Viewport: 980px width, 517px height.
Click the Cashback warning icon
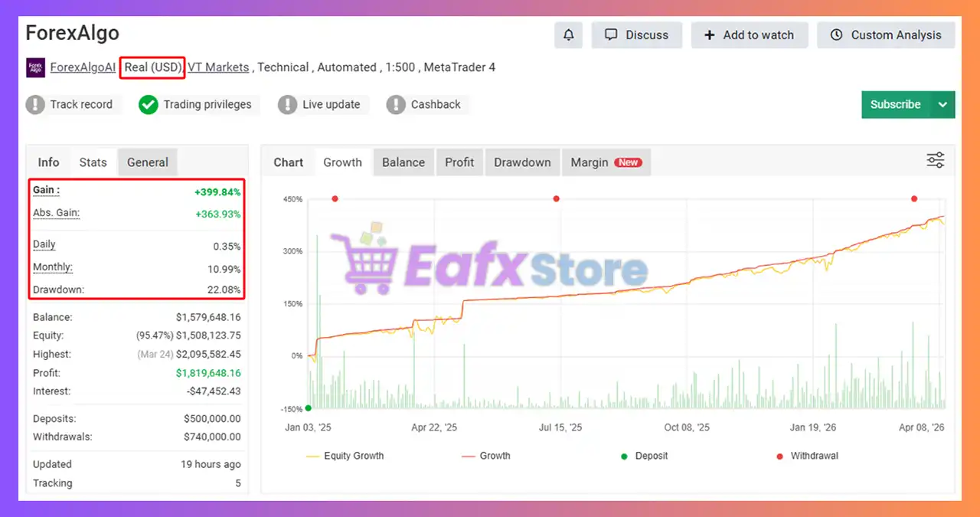click(x=396, y=105)
